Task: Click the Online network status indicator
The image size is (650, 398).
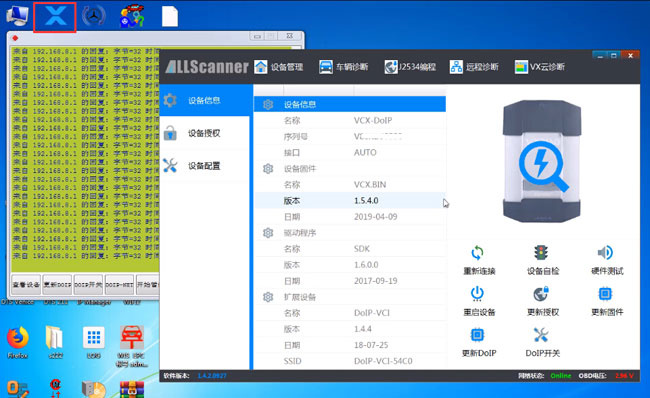Action: 560,376
